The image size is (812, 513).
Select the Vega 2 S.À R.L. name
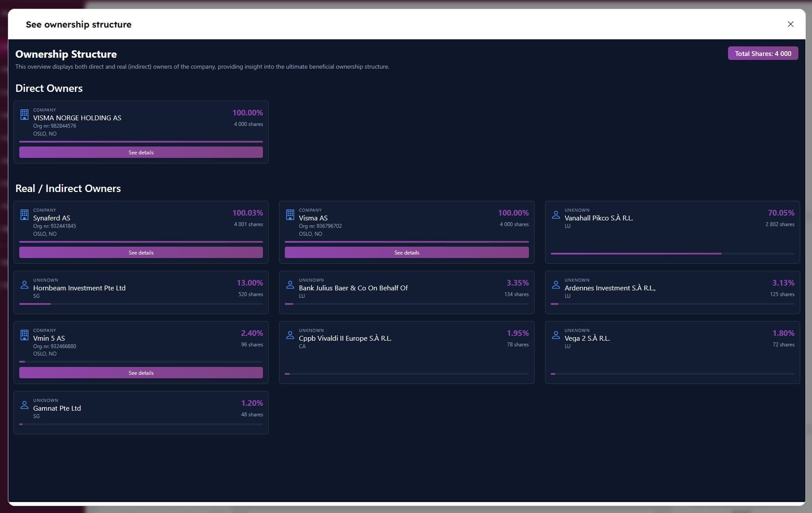point(587,338)
